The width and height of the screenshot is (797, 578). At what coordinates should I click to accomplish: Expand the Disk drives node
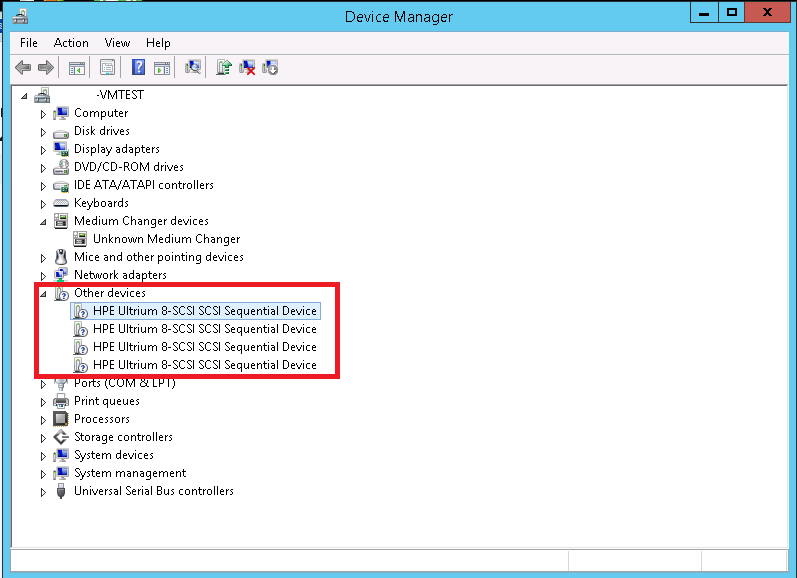point(43,132)
